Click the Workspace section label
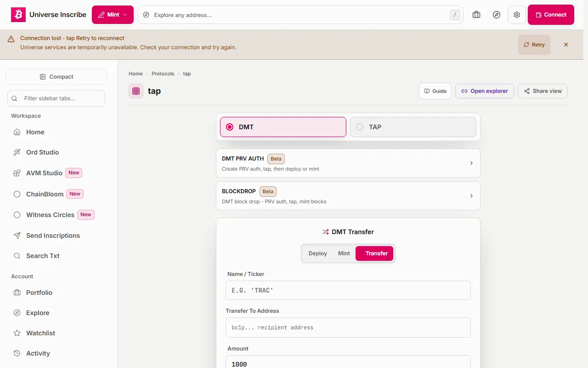This screenshot has width=588, height=368. point(26,116)
